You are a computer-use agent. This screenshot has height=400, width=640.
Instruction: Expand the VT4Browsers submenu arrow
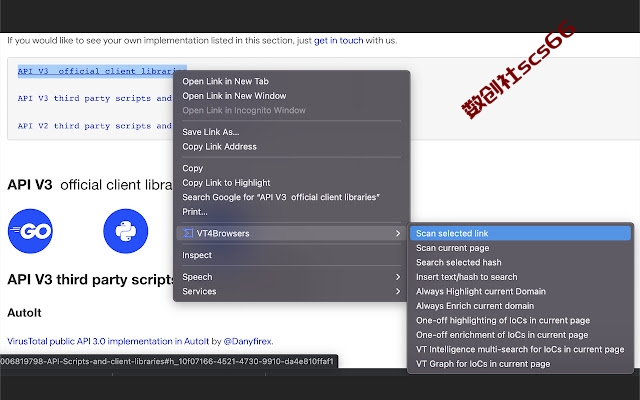click(398, 233)
